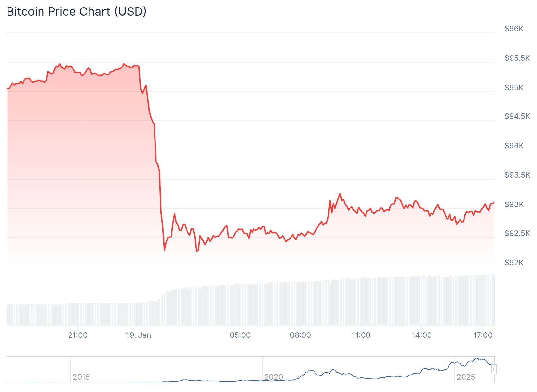Click the $92K price axis label
537x392 pixels.
[x=514, y=263]
